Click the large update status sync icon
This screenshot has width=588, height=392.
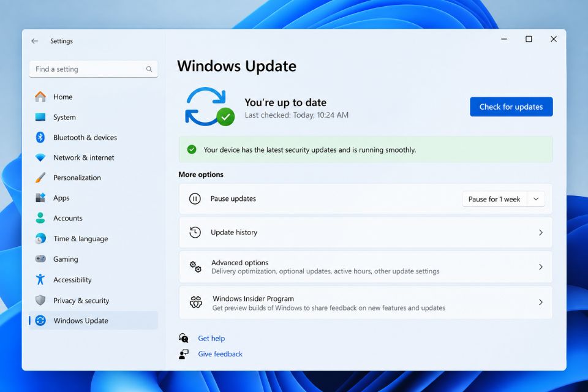pyautogui.click(x=209, y=107)
